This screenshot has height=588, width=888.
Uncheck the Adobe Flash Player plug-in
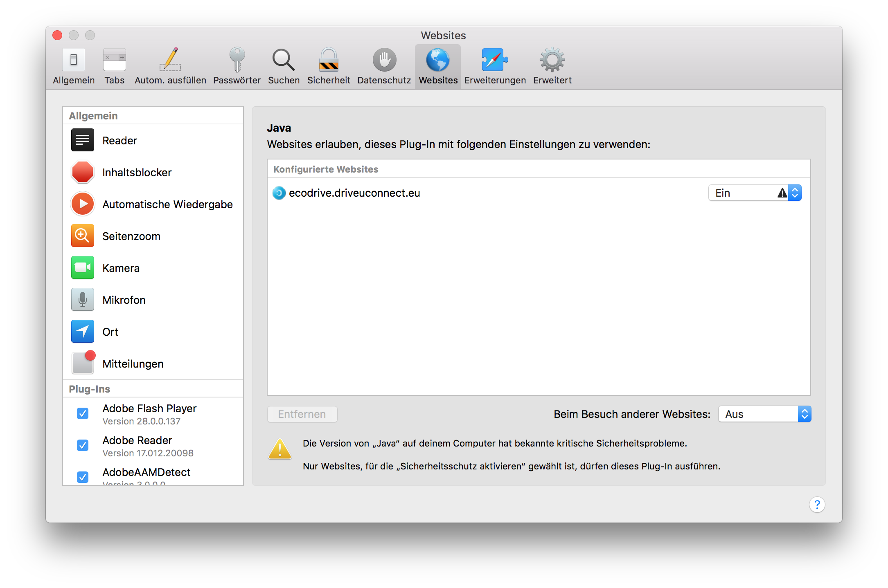click(83, 413)
